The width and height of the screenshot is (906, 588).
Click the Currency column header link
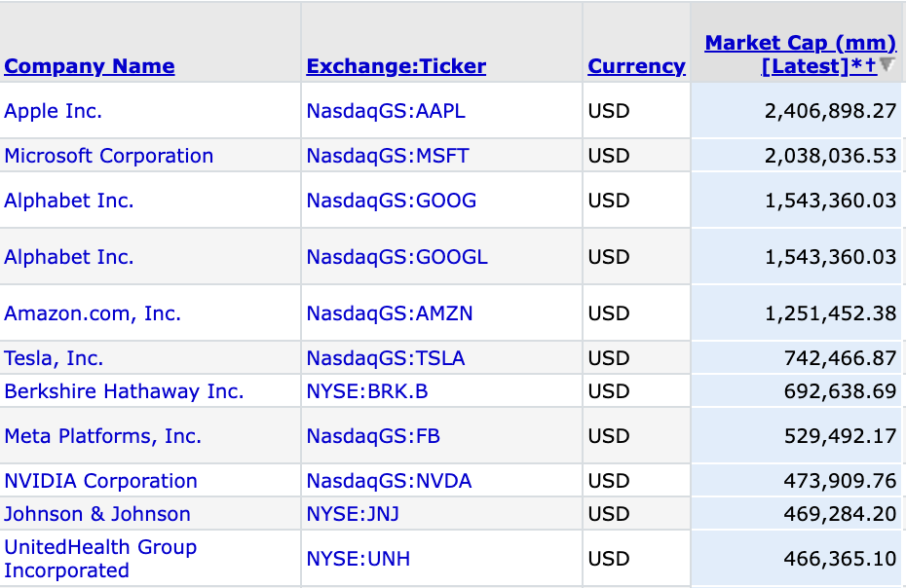point(636,67)
